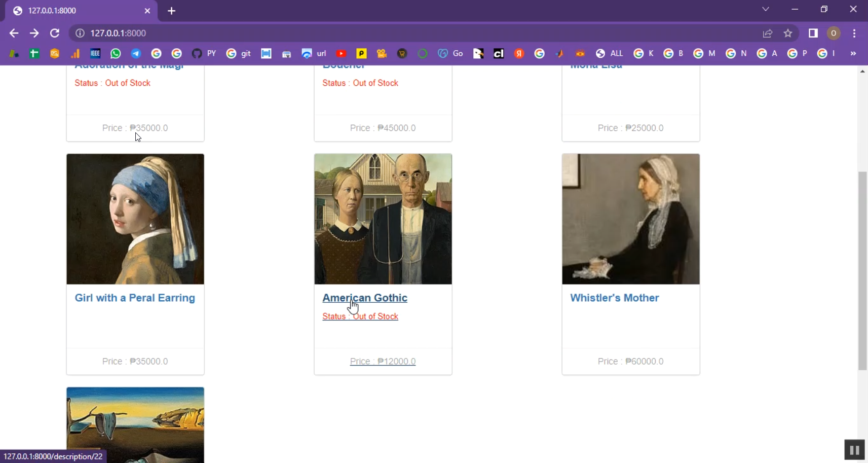Open the WhatsApp bookmark
Viewport: 868px width, 463px height.
(116, 53)
